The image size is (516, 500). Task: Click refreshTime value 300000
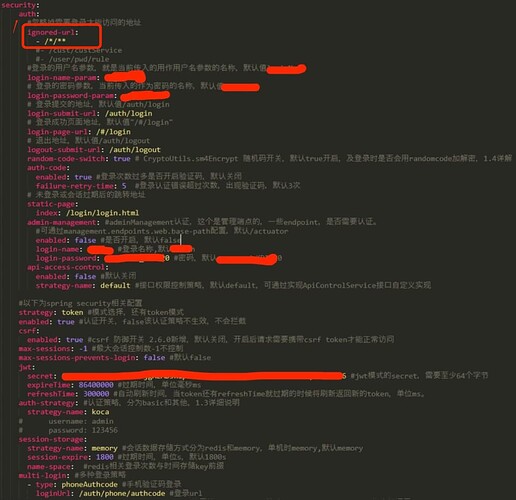(96, 394)
